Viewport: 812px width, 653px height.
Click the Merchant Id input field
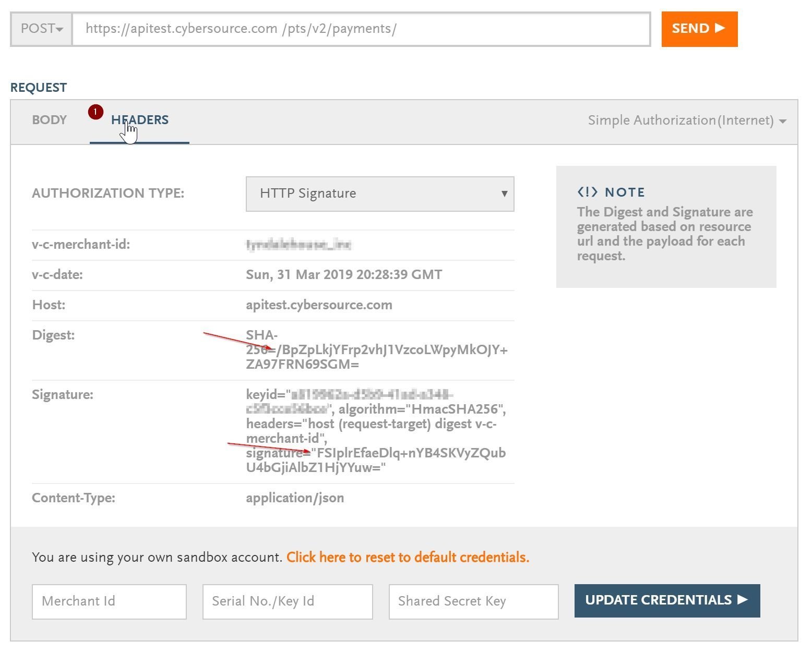pyautogui.click(x=109, y=601)
